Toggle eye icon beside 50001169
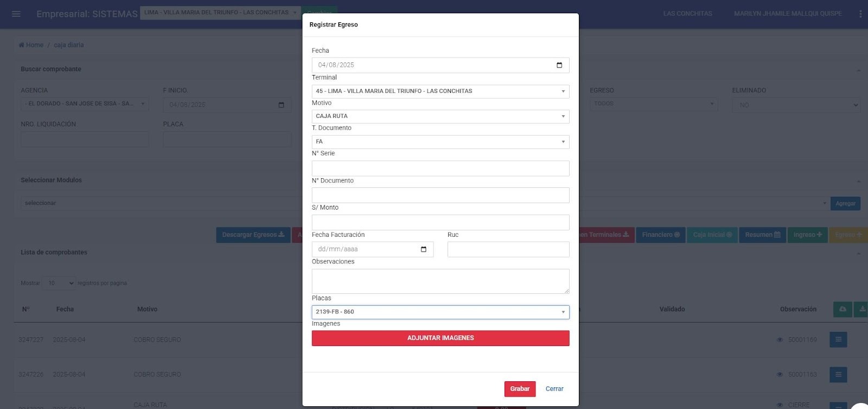 (780, 340)
